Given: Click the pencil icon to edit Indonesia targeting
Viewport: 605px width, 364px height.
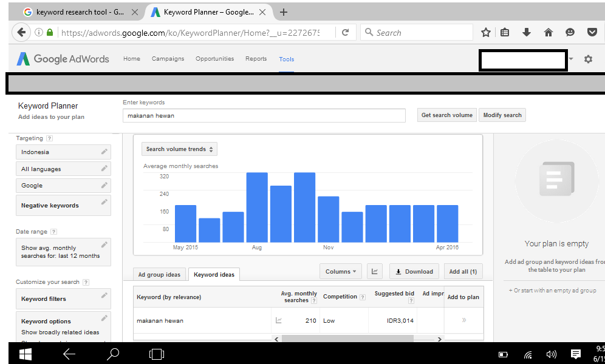Looking at the screenshot, I should pyautogui.click(x=104, y=152).
